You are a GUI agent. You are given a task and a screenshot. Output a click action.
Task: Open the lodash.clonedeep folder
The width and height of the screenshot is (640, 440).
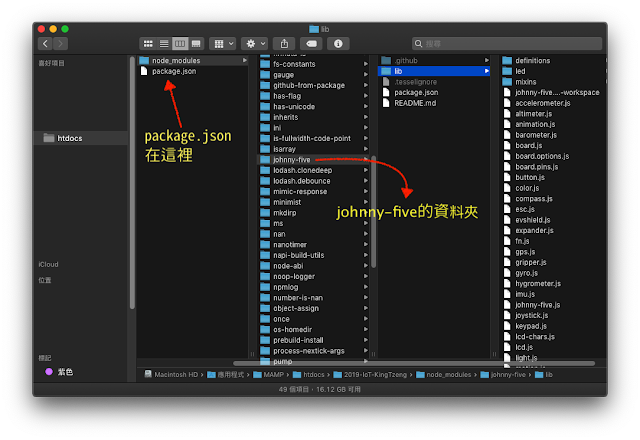(314, 170)
